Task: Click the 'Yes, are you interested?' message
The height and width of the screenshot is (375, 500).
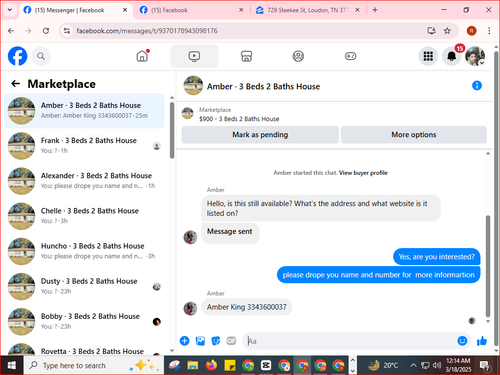Action: (436, 257)
